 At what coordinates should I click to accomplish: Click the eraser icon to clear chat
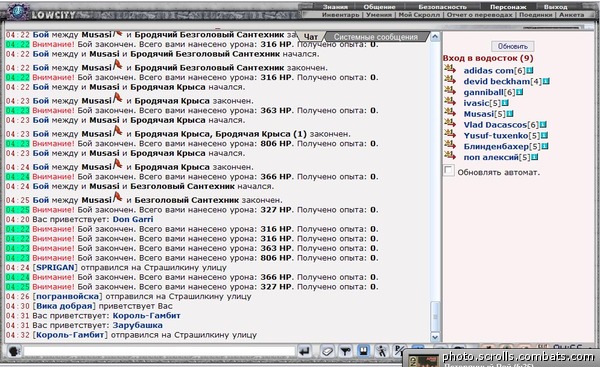pyautogui.click(x=327, y=351)
